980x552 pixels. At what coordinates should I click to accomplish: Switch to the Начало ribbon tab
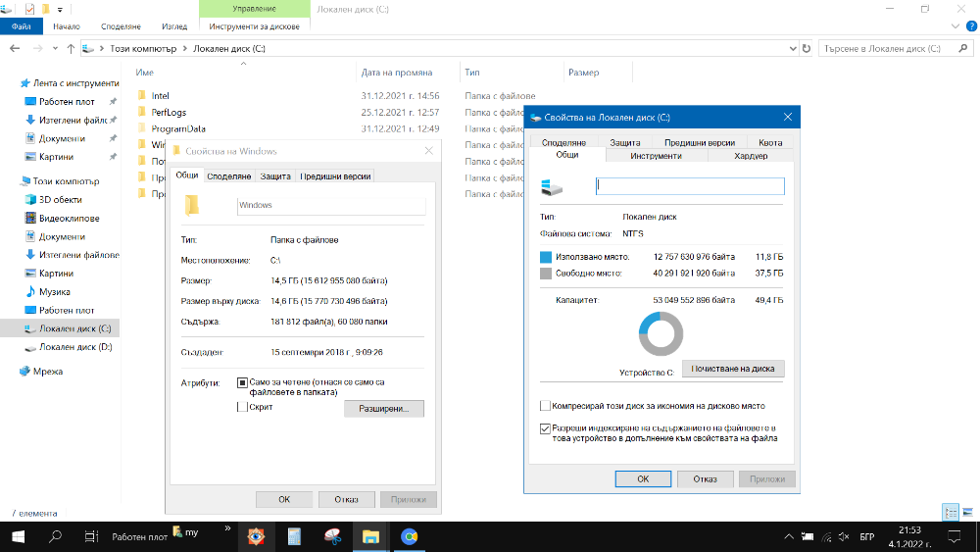click(67, 26)
